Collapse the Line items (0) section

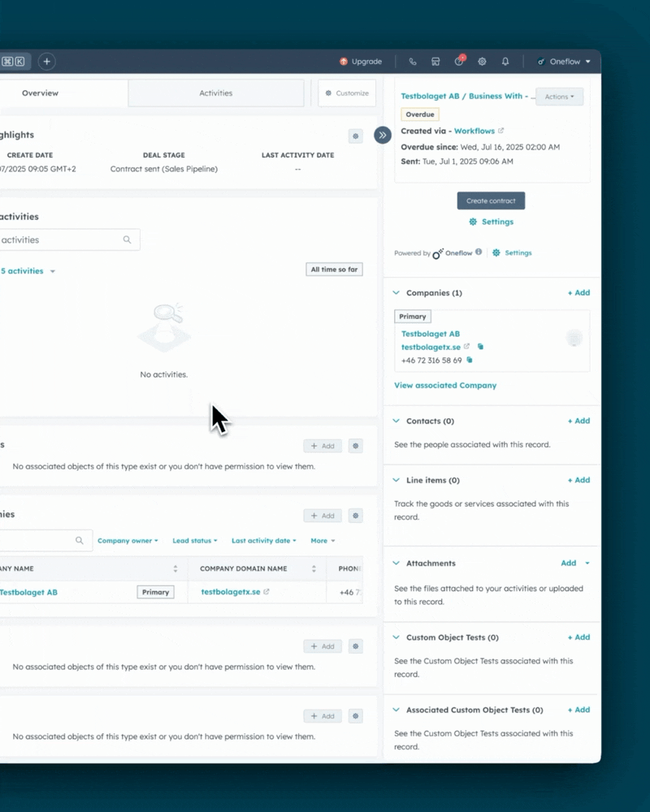click(x=396, y=481)
